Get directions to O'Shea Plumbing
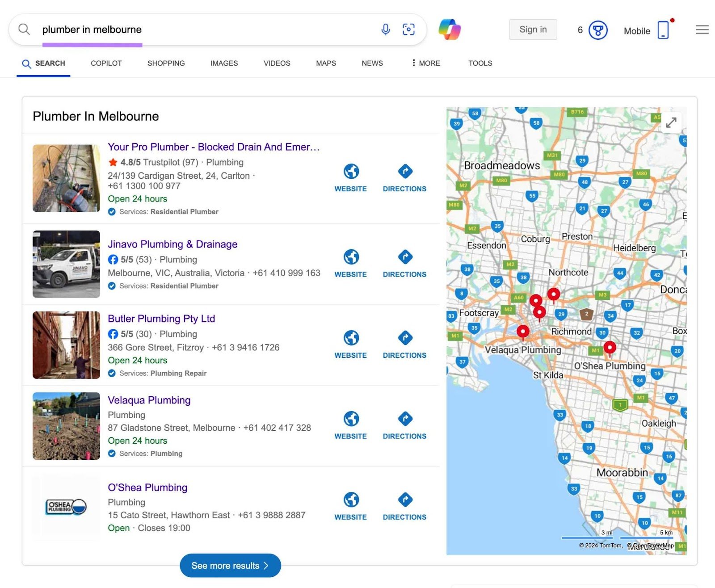 click(404, 500)
